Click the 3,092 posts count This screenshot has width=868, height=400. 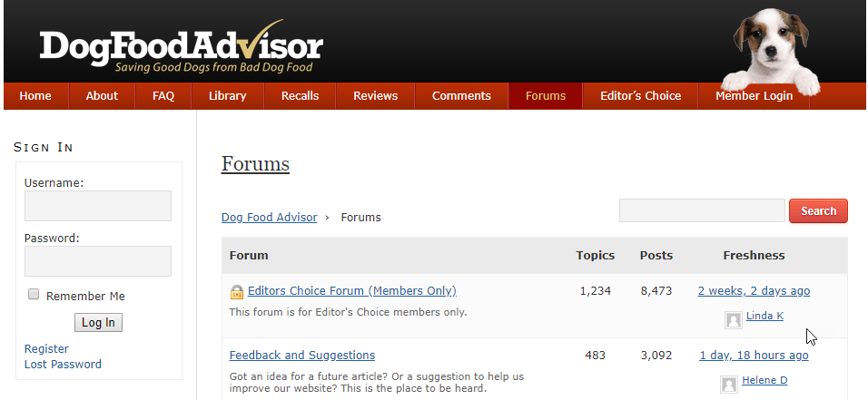tap(656, 356)
